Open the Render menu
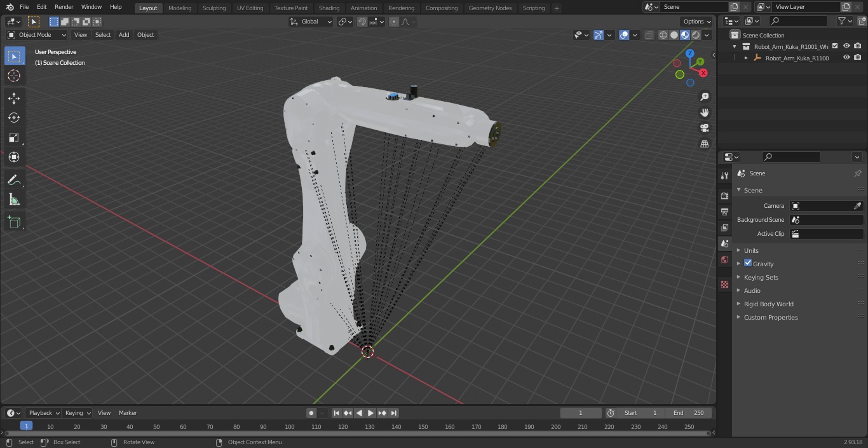Viewport: 868px width, 448px height. click(64, 7)
